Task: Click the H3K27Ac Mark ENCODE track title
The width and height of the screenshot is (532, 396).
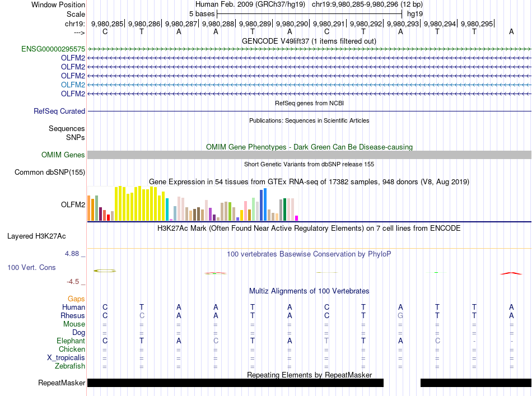Action: pos(309,228)
